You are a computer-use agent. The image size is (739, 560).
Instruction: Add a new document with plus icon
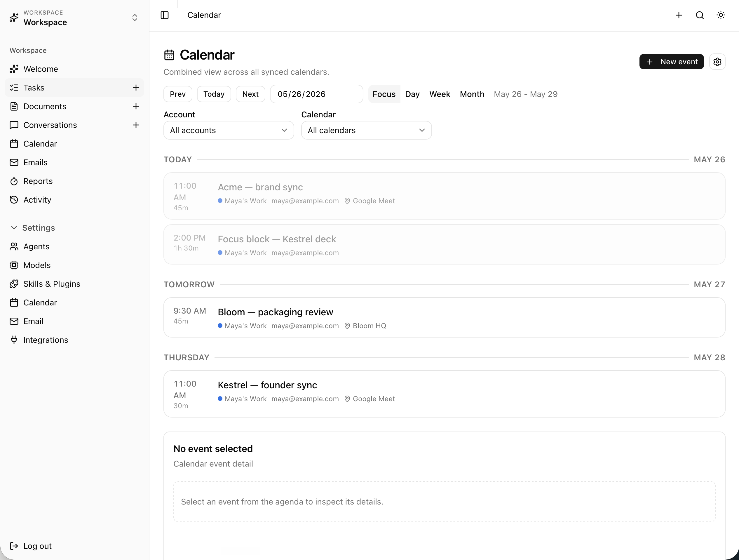point(136,106)
